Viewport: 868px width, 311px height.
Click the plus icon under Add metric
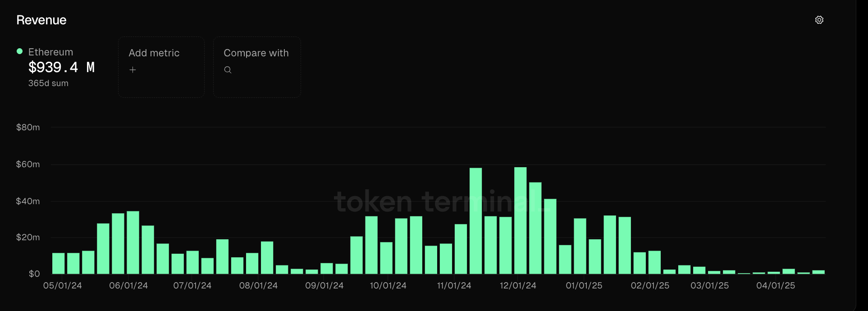(133, 70)
